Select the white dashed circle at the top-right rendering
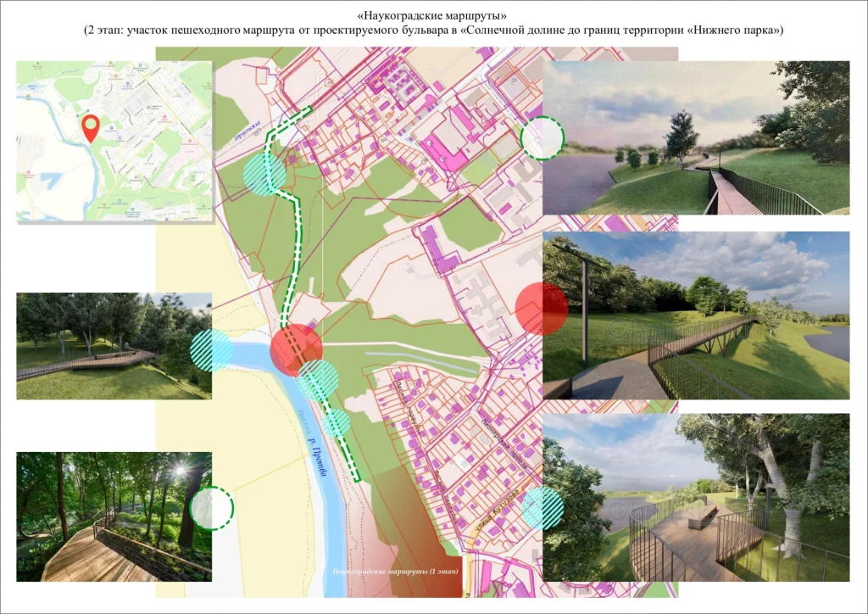 542,138
